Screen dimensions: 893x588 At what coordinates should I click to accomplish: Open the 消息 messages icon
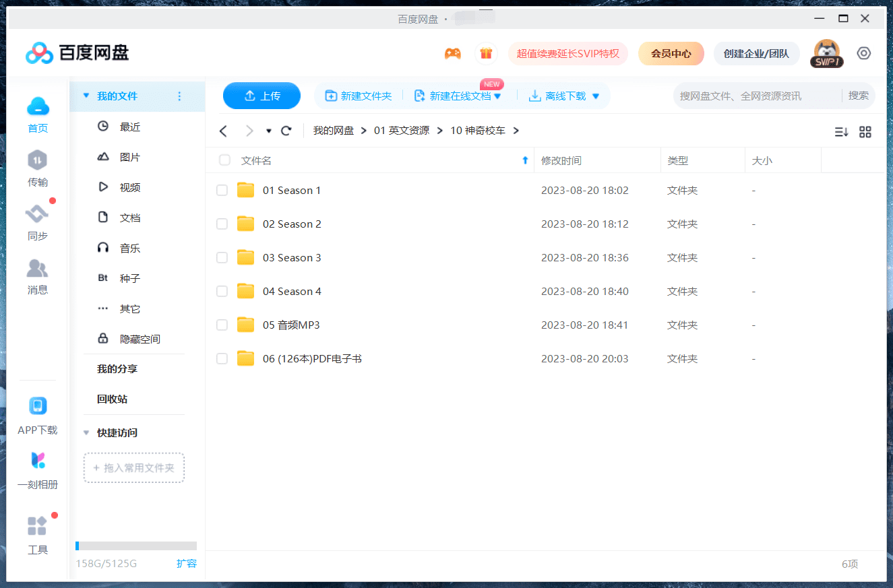point(37,268)
